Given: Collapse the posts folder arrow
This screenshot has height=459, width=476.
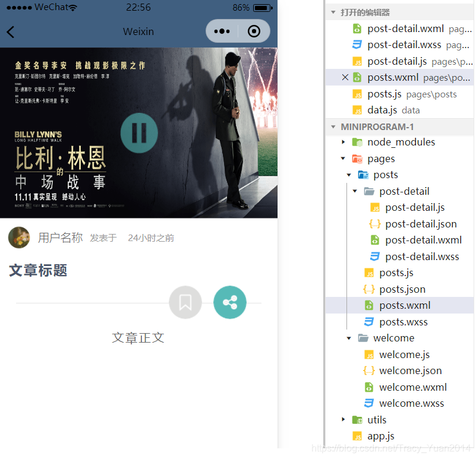Looking at the screenshot, I should point(349,175).
